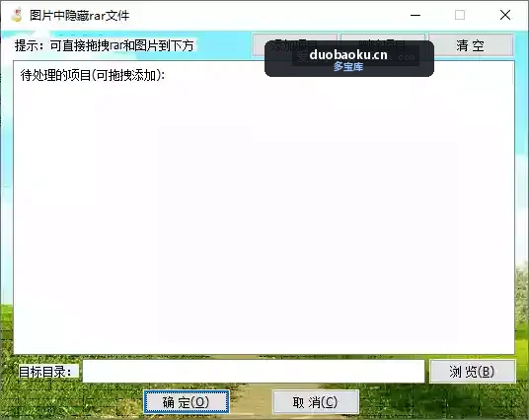Minimize the 图片中隐藏rar文件 window
This screenshot has height=420, width=529.
pyautogui.click(x=416, y=15)
